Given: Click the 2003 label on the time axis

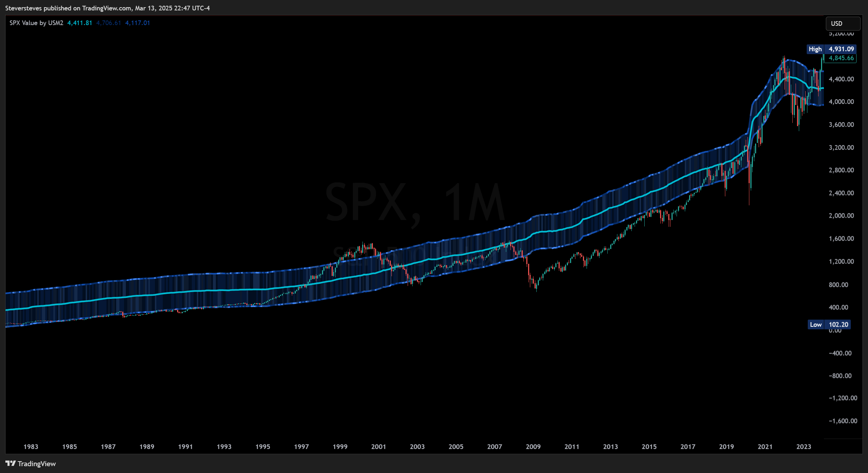Looking at the screenshot, I should [417, 447].
